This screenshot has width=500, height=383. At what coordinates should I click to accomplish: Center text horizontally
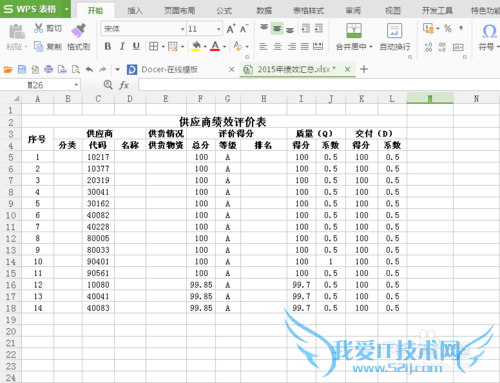pyautogui.click(x=277, y=46)
